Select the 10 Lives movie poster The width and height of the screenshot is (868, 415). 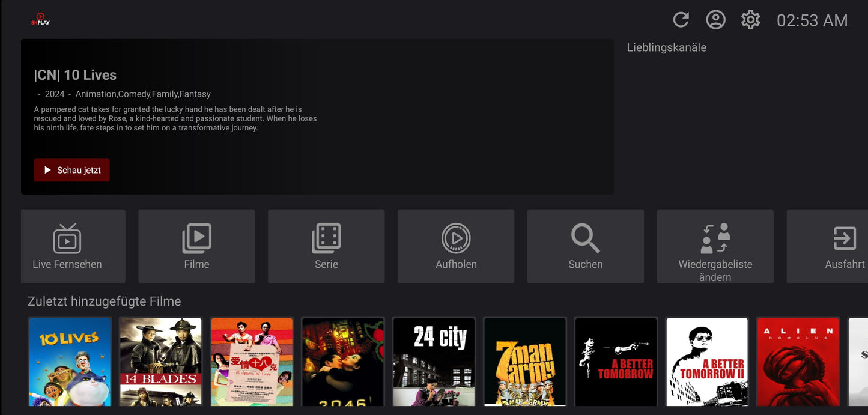pos(70,362)
